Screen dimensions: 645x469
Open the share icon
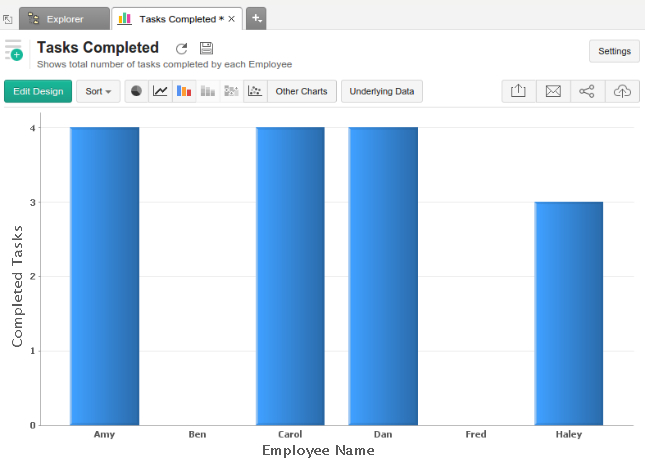click(587, 91)
